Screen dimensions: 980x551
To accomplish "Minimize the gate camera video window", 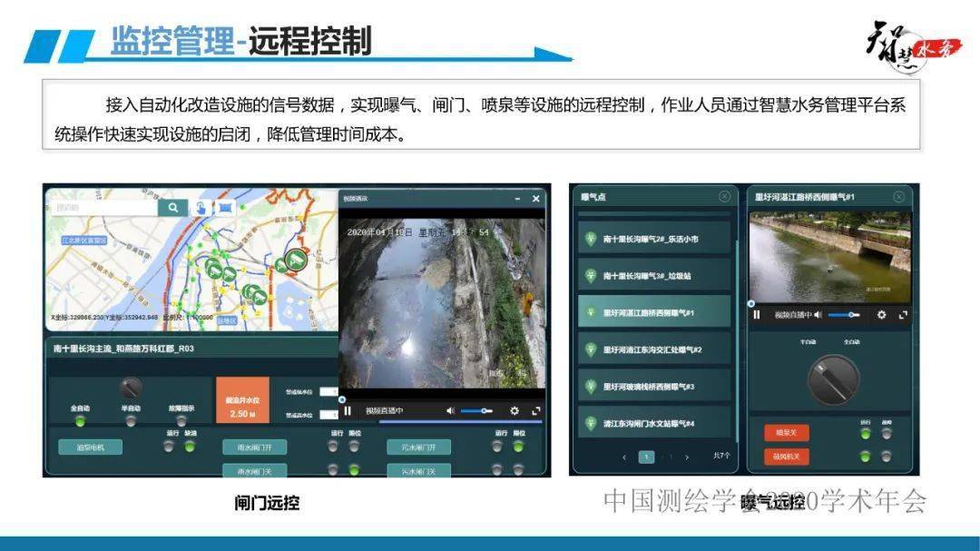I will tap(517, 199).
